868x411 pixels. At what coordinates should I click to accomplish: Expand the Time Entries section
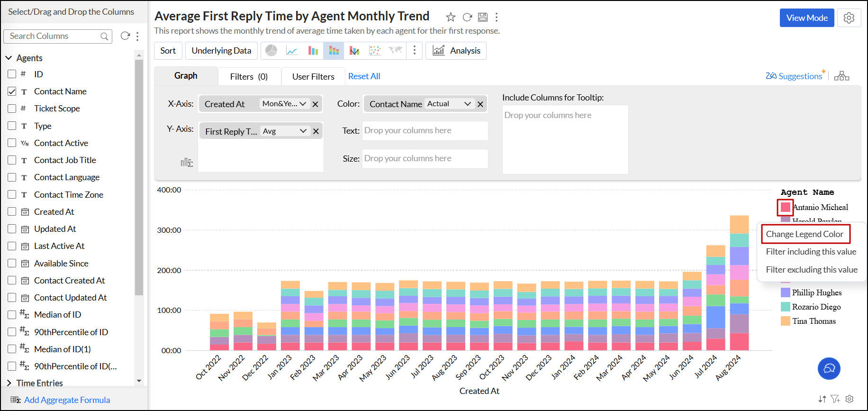(9, 383)
